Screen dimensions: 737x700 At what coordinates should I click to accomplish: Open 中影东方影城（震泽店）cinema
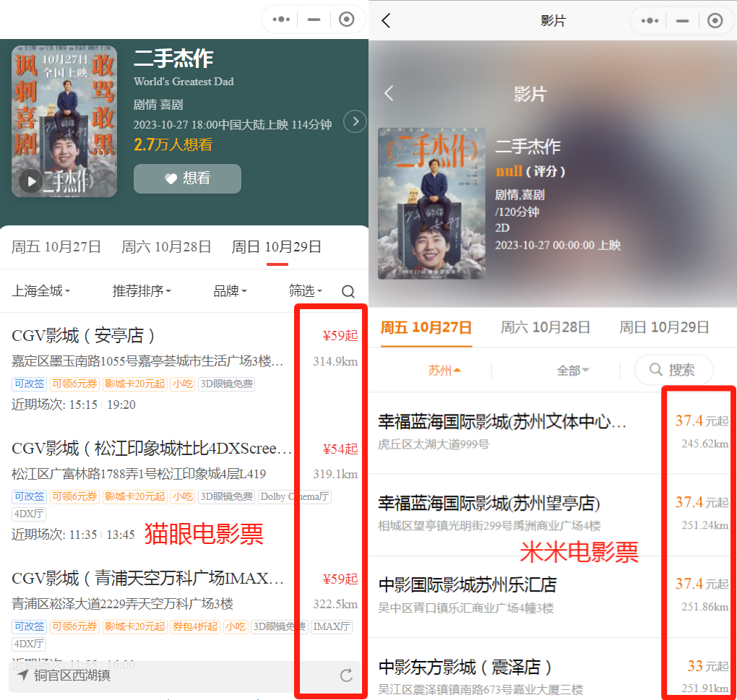465,667
